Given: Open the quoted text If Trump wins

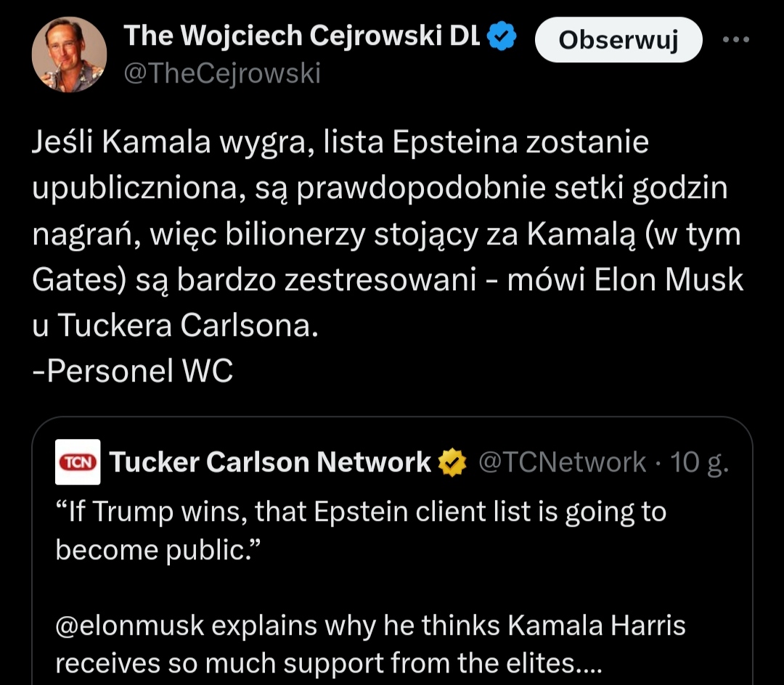Looking at the screenshot, I should point(360,512).
